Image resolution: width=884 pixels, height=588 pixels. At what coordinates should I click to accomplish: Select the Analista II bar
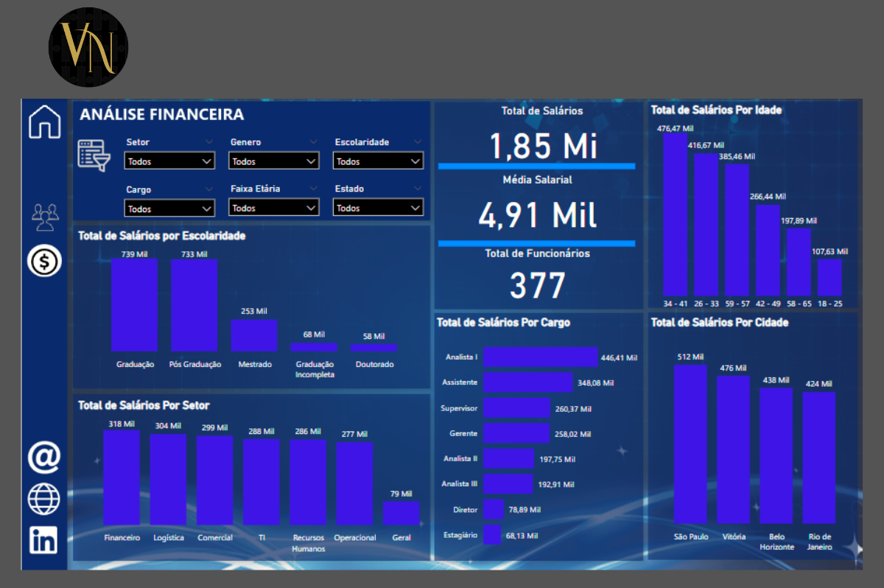[509, 458]
